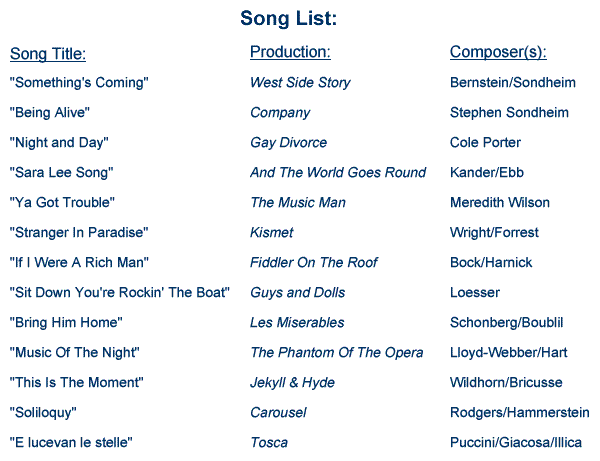This screenshot has height=461, width=600.
Task: Click the production "Tosca"
Action: [x=269, y=443]
